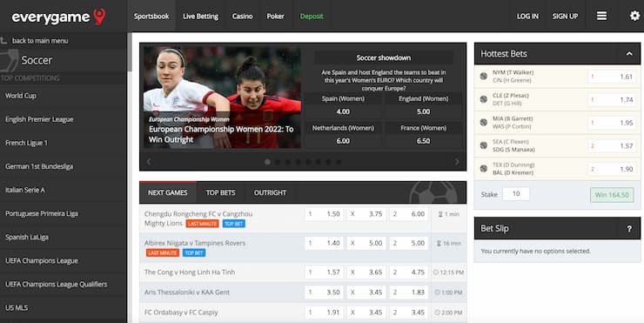
Task: Click baseball icon for MIA (B Garrett)
Action: pos(484,123)
